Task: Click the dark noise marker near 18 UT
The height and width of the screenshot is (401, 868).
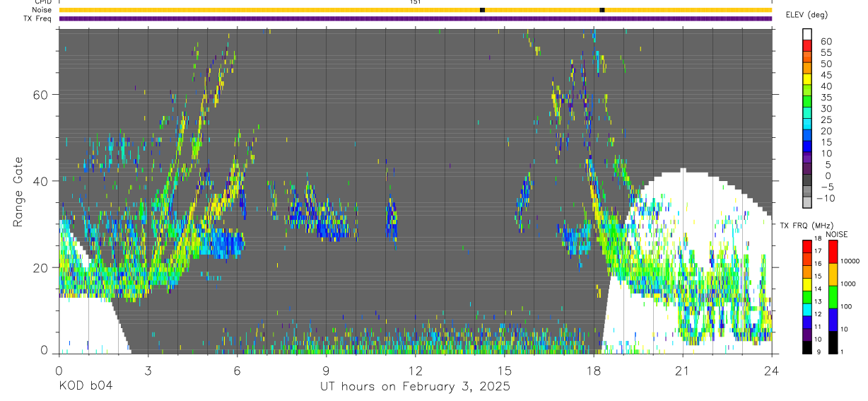Action: pyautogui.click(x=602, y=10)
